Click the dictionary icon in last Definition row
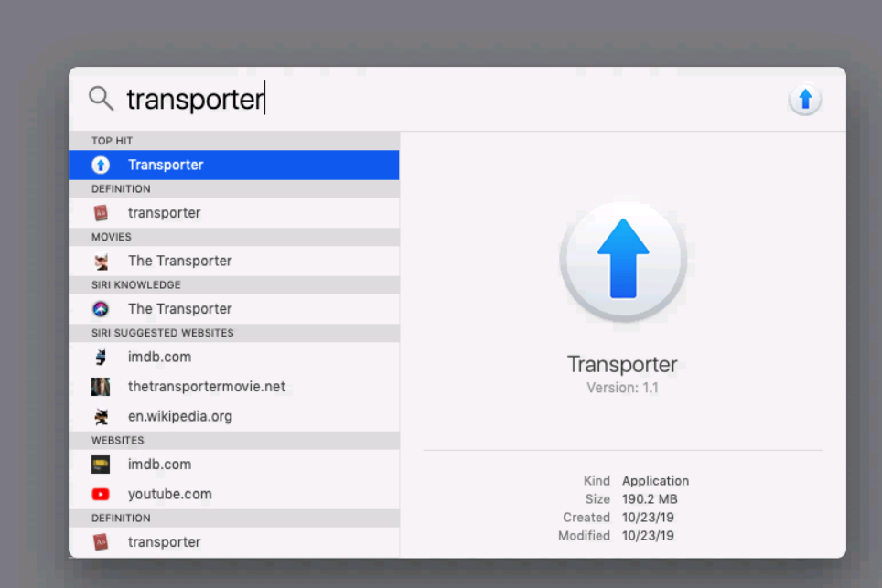The width and height of the screenshot is (882, 588). tap(101, 542)
